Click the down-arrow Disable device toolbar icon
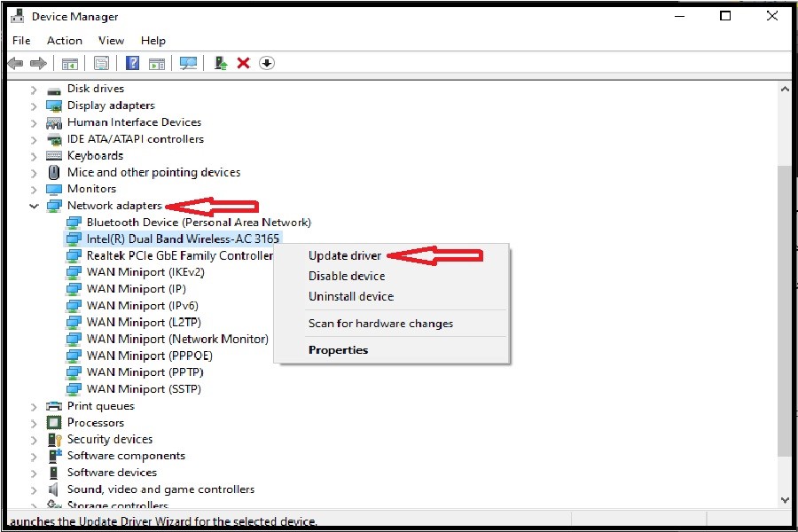 [267, 63]
